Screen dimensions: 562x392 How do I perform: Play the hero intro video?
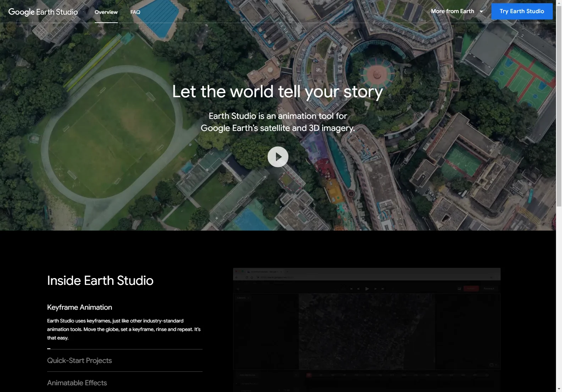pos(278,157)
